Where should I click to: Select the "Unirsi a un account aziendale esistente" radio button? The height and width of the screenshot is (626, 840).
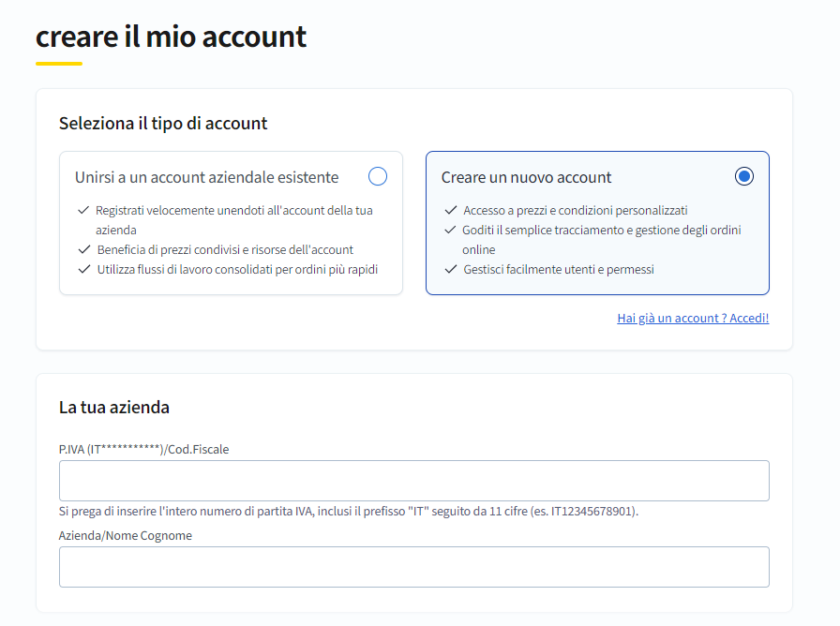click(x=378, y=176)
